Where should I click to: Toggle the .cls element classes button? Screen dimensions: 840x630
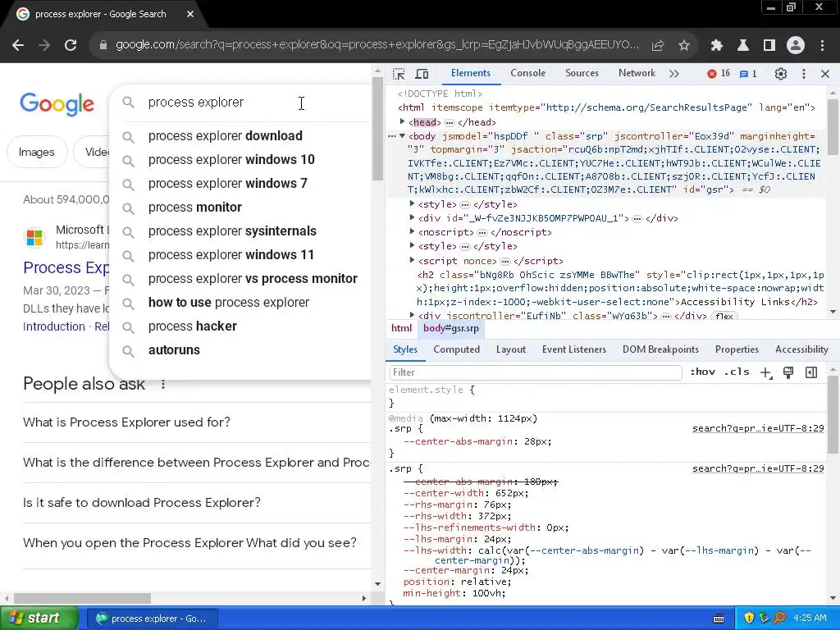(737, 372)
